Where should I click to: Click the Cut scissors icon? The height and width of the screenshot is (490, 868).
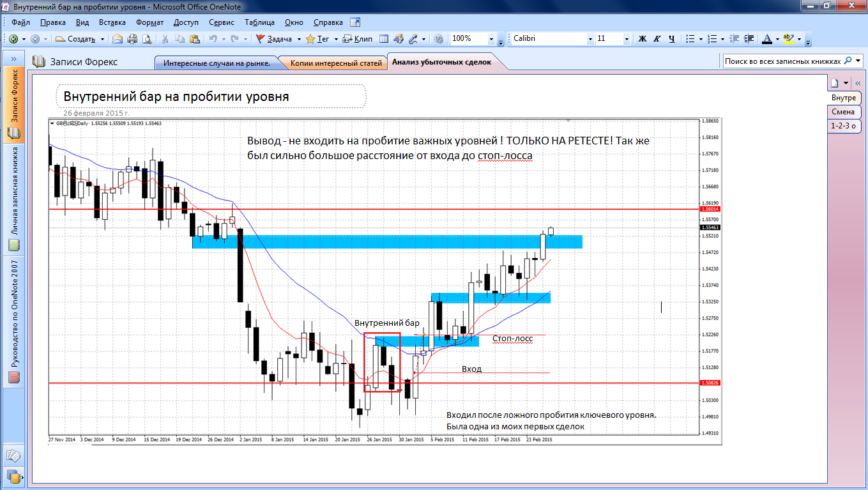(165, 39)
